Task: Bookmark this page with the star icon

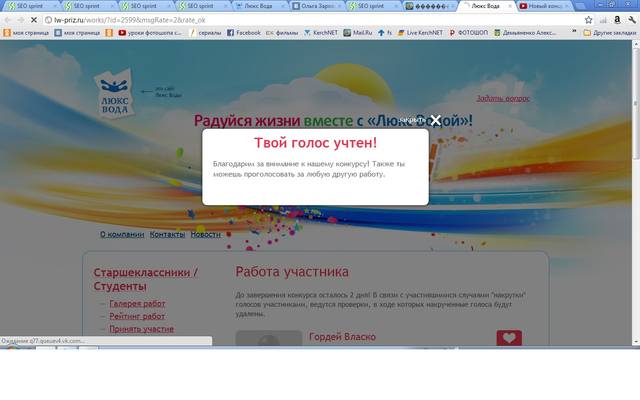Action: tap(588, 20)
